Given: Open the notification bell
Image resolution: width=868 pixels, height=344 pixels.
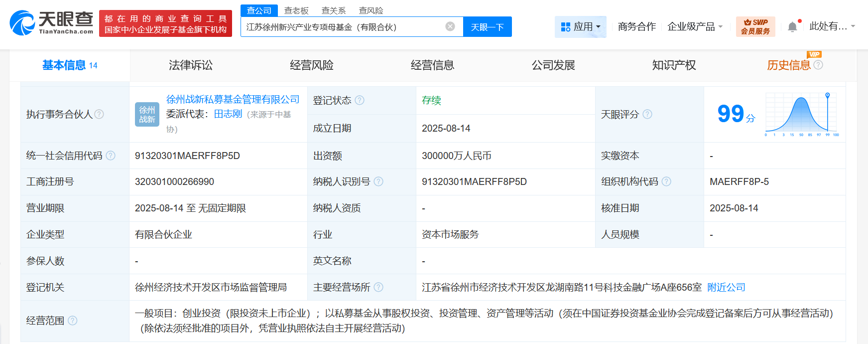Looking at the screenshot, I should (x=792, y=27).
